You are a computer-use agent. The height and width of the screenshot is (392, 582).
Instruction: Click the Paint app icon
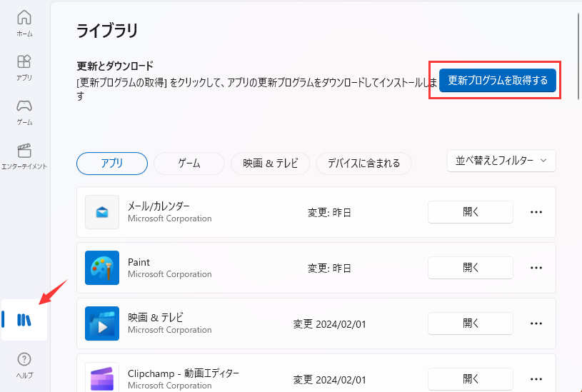click(102, 268)
